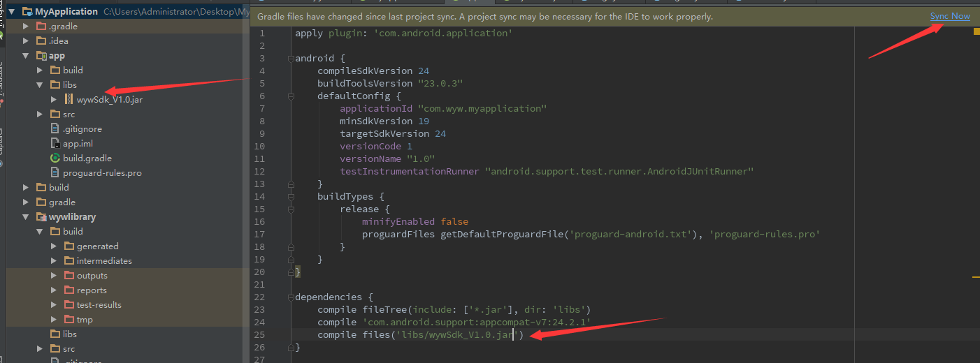The image size is (980, 363).
Task: Expand the src folder arrow under app
Action: click(x=40, y=114)
